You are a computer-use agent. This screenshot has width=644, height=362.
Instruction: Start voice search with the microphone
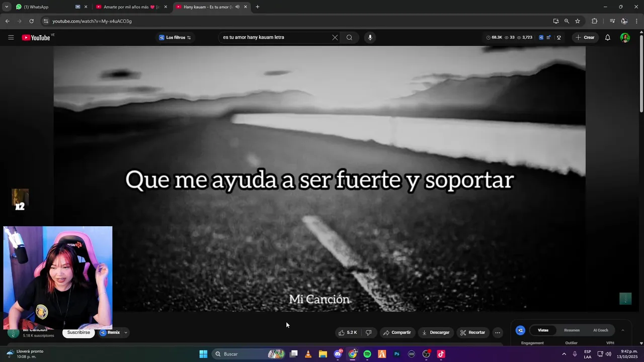(x=370, y=38)
